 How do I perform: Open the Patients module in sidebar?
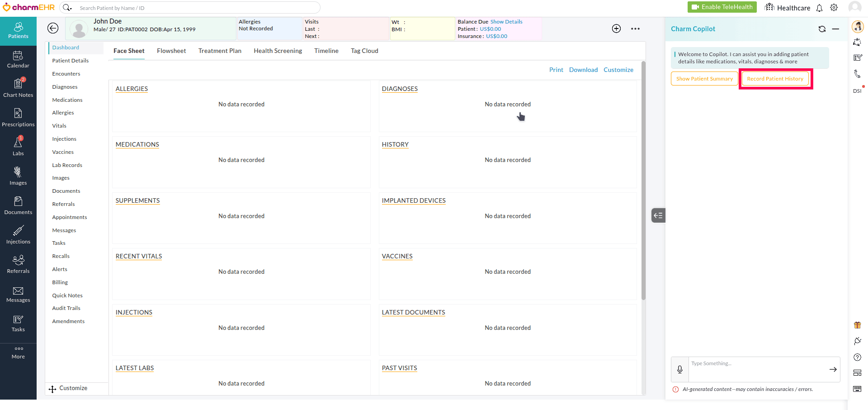(18, 31)
